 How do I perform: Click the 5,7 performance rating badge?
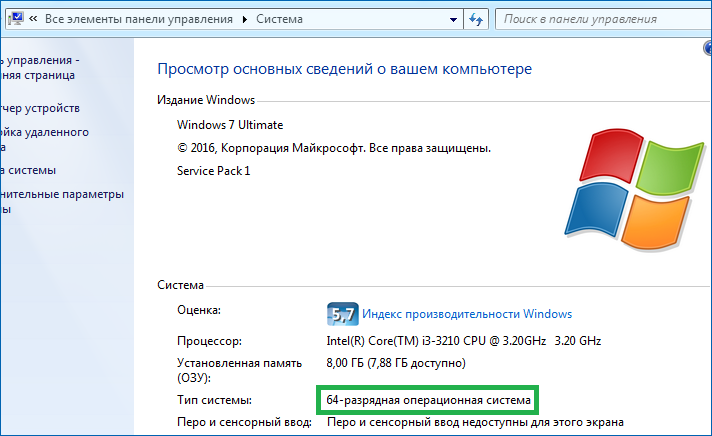click(x=342, y=314)
